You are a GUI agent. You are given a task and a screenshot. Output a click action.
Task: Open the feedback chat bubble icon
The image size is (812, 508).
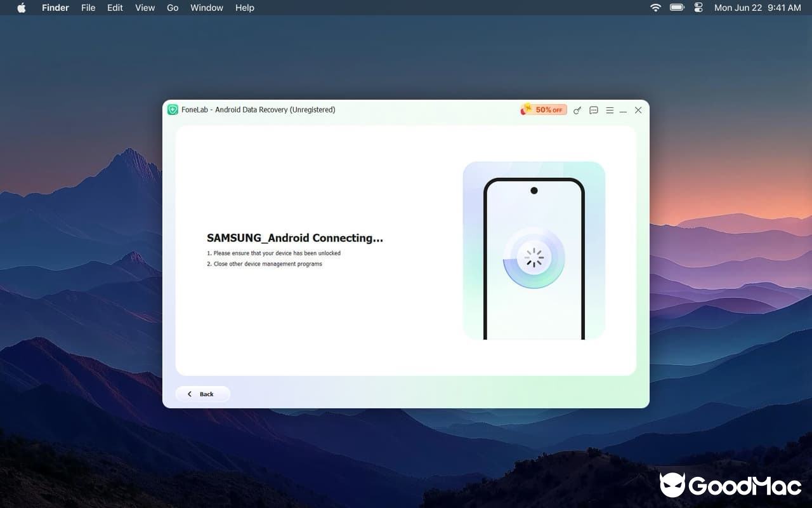[x=594, y=110]
